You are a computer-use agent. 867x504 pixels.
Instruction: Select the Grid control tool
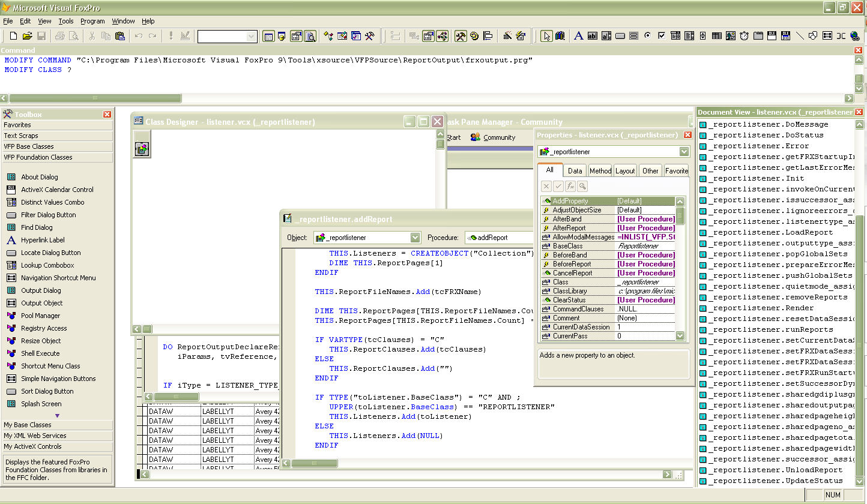coord(716,35)
